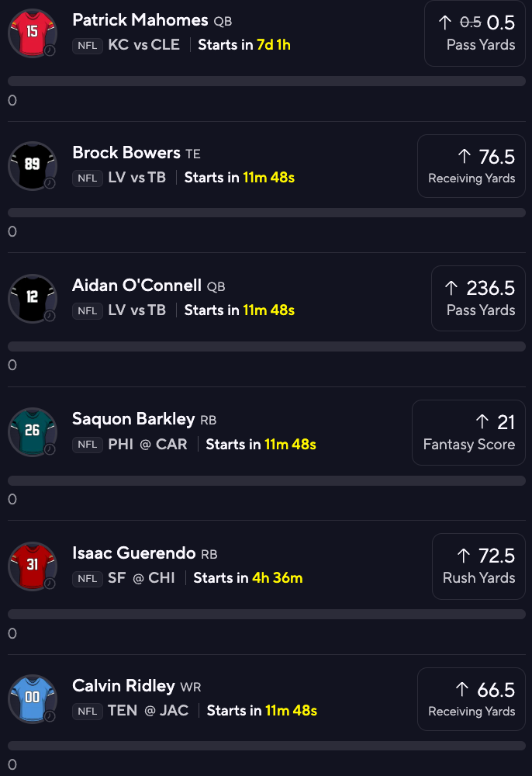This screenshot has width=532, height=776.
Task: Click clock badge on Mahomes avatar
Action: click(50, 50)
